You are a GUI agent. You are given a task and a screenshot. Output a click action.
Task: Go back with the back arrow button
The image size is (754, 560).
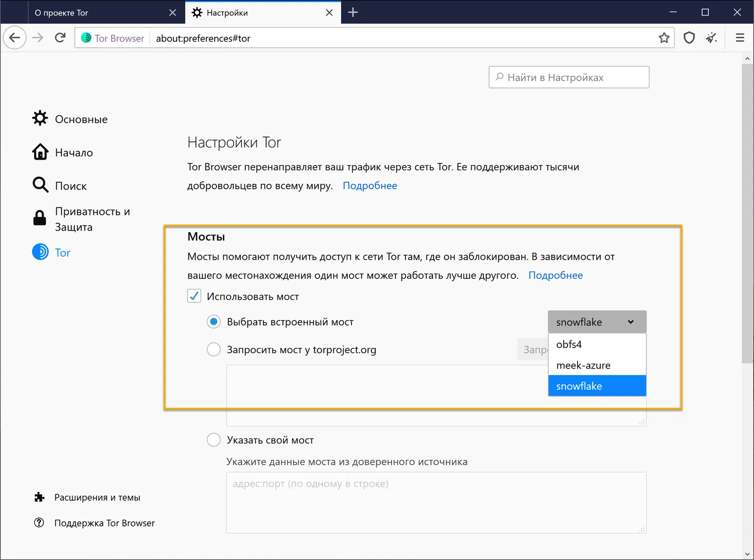click(x=15, y=38)
